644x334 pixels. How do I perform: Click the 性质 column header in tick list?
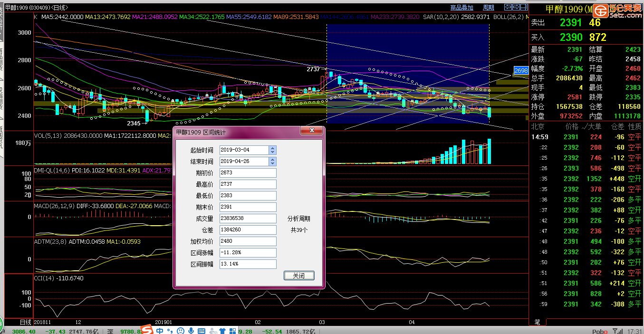(634, 127)
